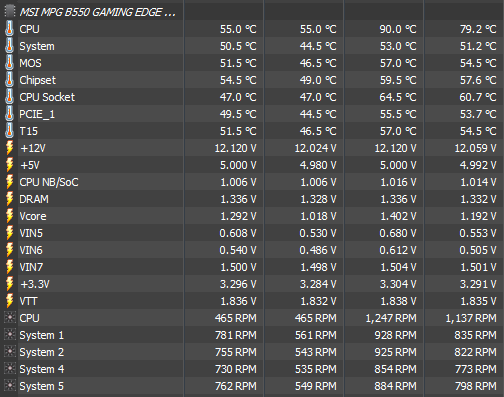Select the System 1 fan label

pos(42,335)
